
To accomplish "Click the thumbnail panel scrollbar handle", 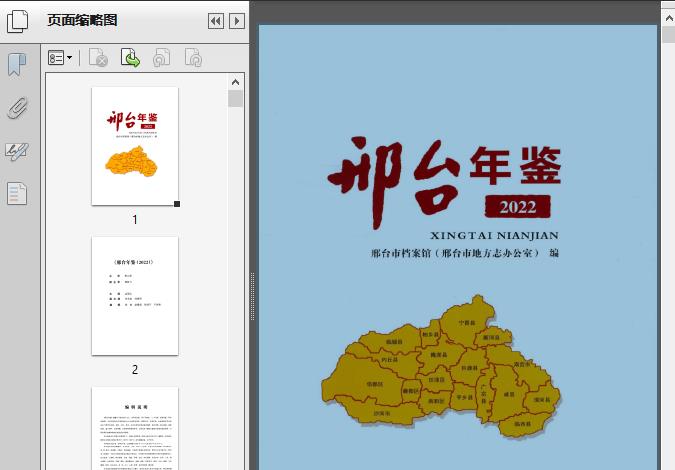I will [x=235, y=99].
